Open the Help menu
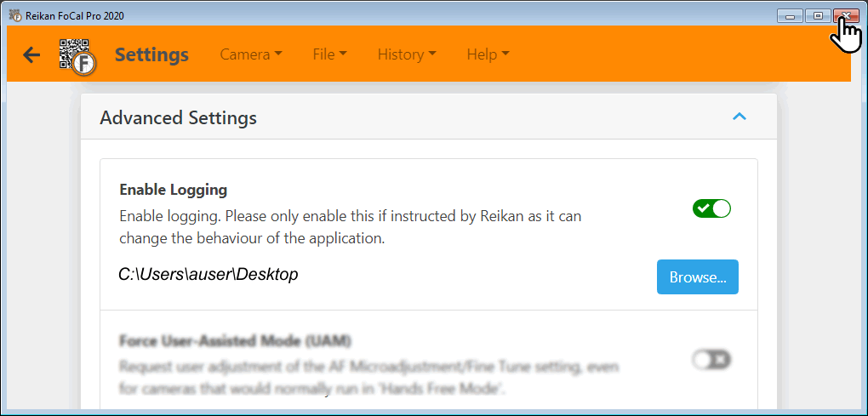 pyautogui.click(x=488, y=54)
